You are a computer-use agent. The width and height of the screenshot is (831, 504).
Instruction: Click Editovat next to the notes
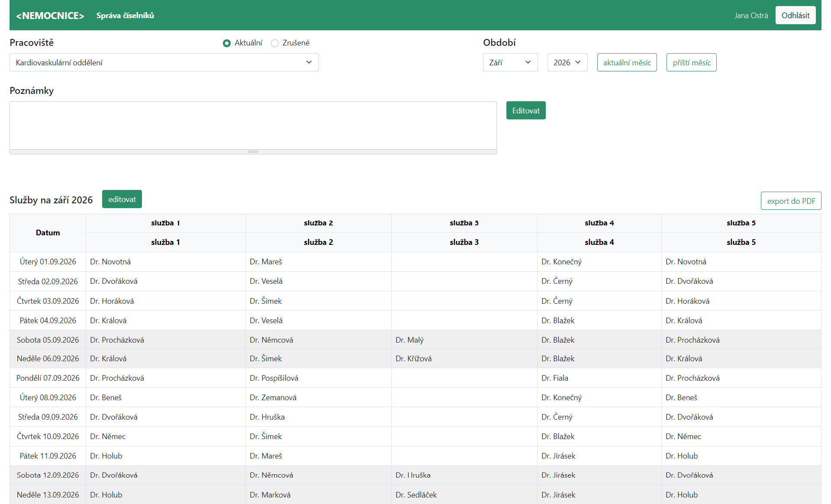[526, 110]
